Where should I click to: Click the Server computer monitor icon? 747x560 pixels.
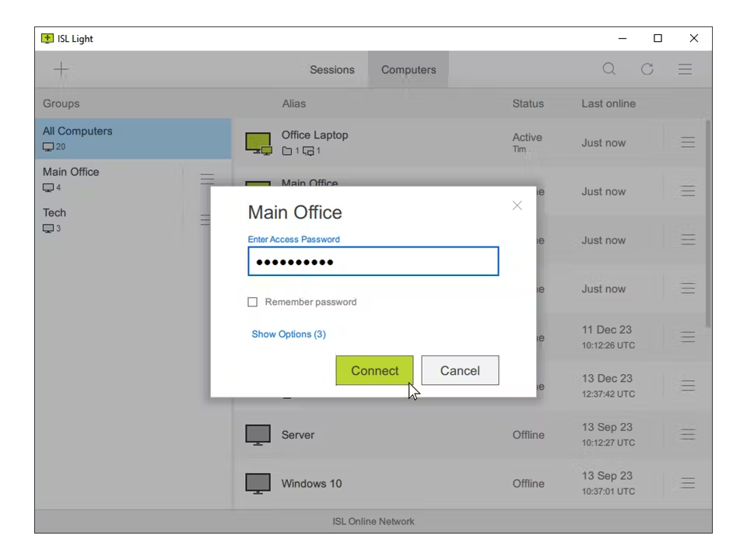(258, 435)
